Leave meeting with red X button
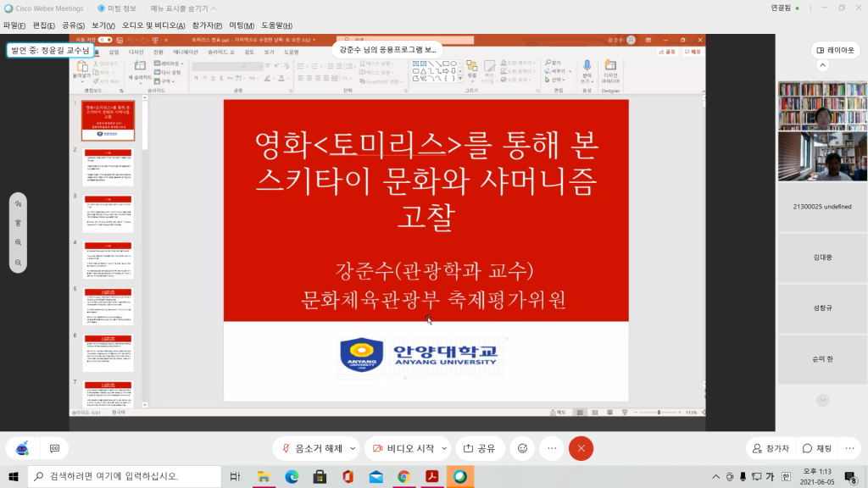The width and height of the screenshot is (868, 488). [x=581, y=448]
